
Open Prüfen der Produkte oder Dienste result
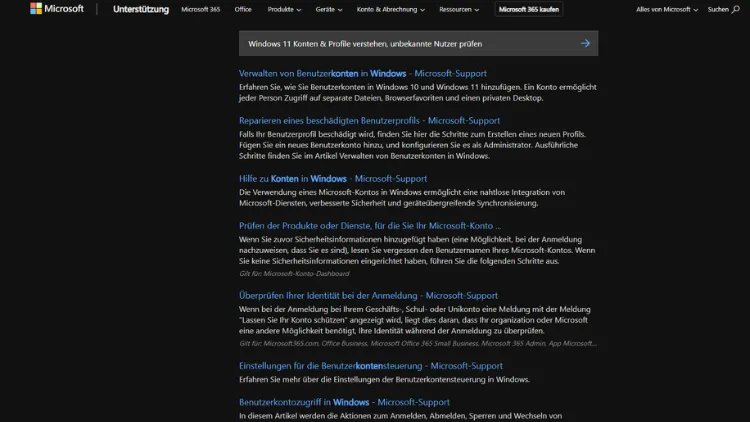pos(370,226)
